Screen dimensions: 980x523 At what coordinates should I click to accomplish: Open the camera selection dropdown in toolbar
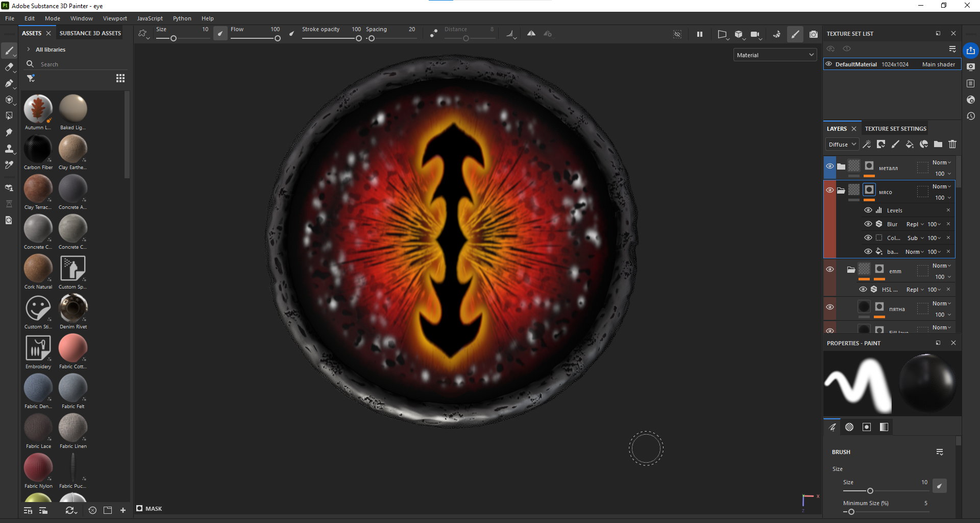756,35
